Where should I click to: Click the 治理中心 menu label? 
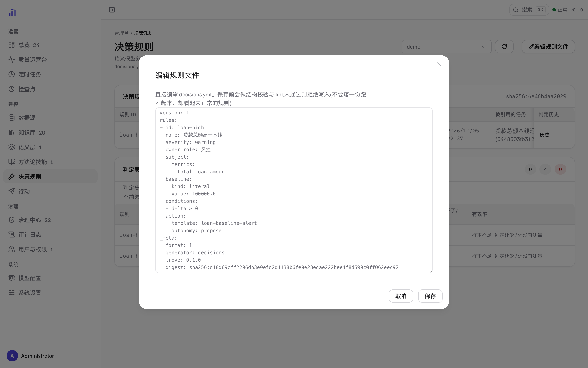(x=30, y=220)
